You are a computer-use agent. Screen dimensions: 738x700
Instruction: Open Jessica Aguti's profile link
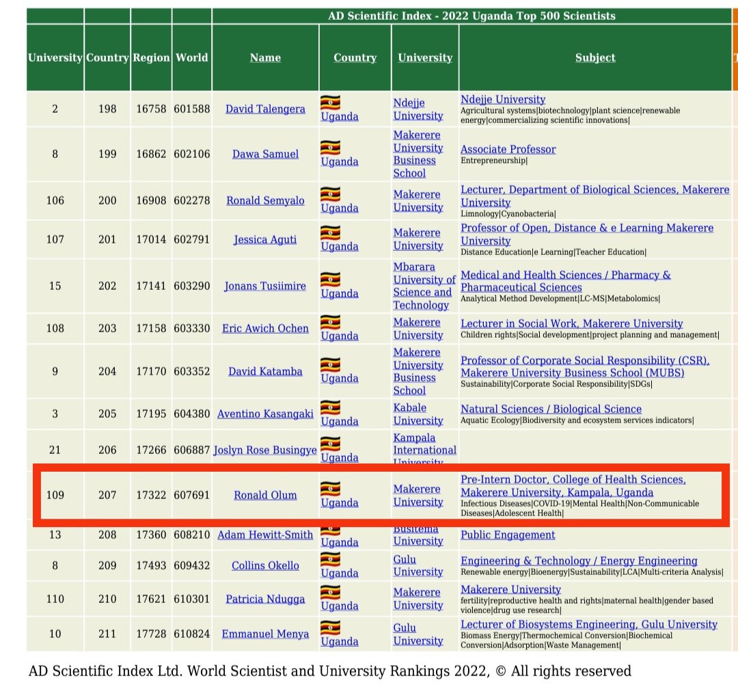(265, 239)
